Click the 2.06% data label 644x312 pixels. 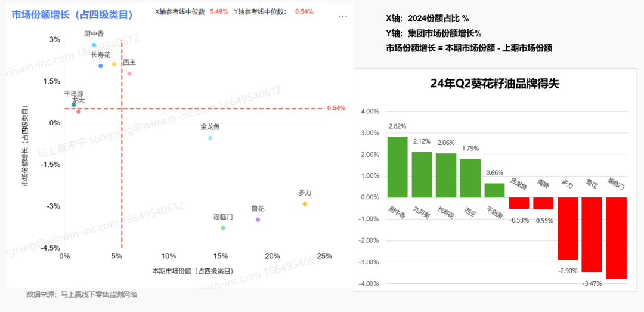pyautogui.click(x=446, y=143)
